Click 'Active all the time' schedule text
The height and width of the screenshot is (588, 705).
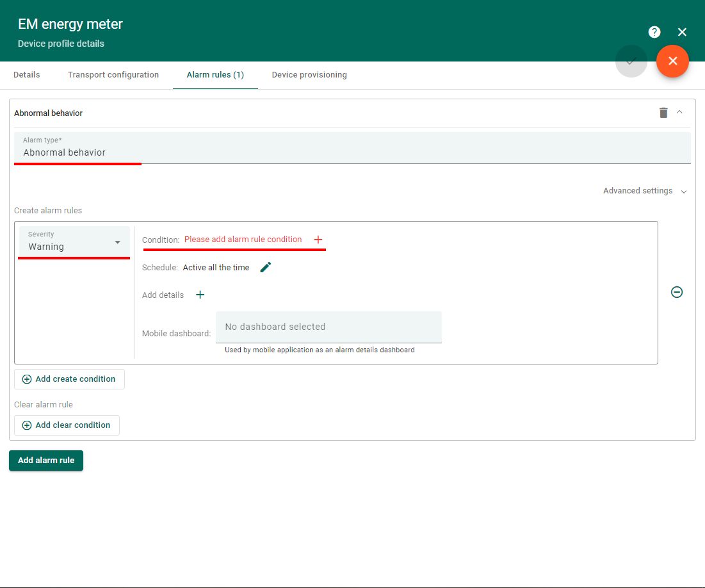coord(216,268)
